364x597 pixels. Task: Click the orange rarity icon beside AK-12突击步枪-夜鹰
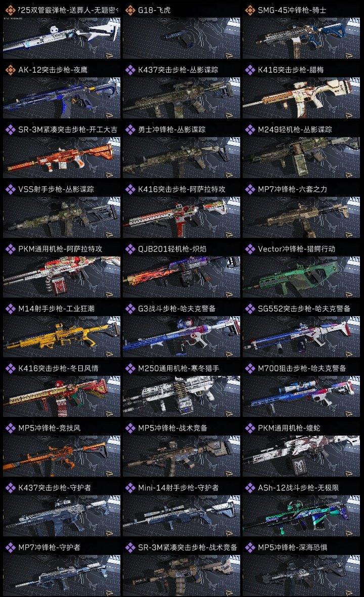pyautogui.click(x=10, y=70)
